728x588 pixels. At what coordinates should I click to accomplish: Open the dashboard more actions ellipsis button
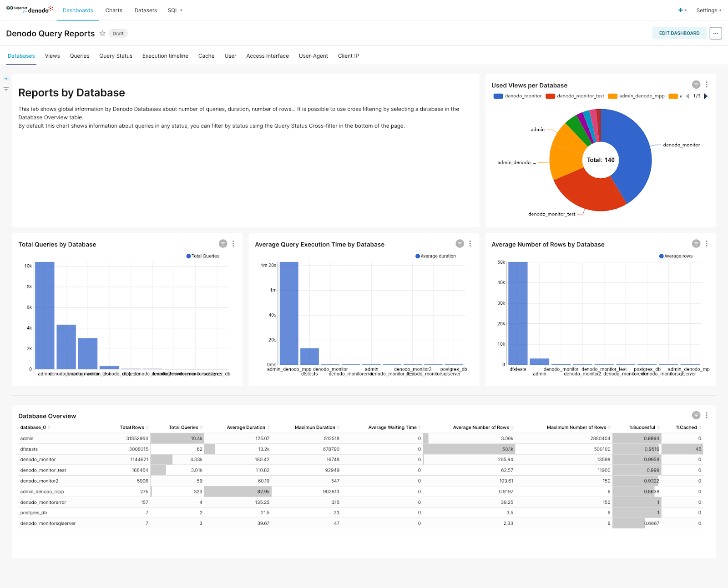[716, 33]
